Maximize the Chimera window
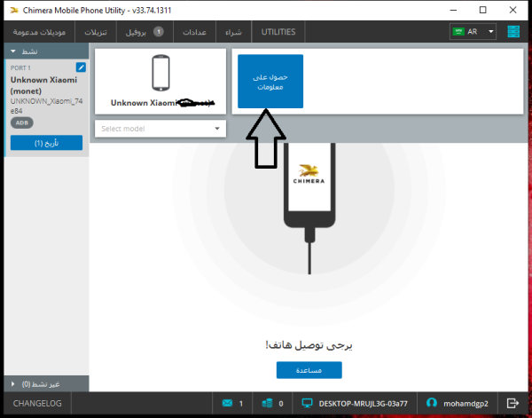 coord(483,10)
